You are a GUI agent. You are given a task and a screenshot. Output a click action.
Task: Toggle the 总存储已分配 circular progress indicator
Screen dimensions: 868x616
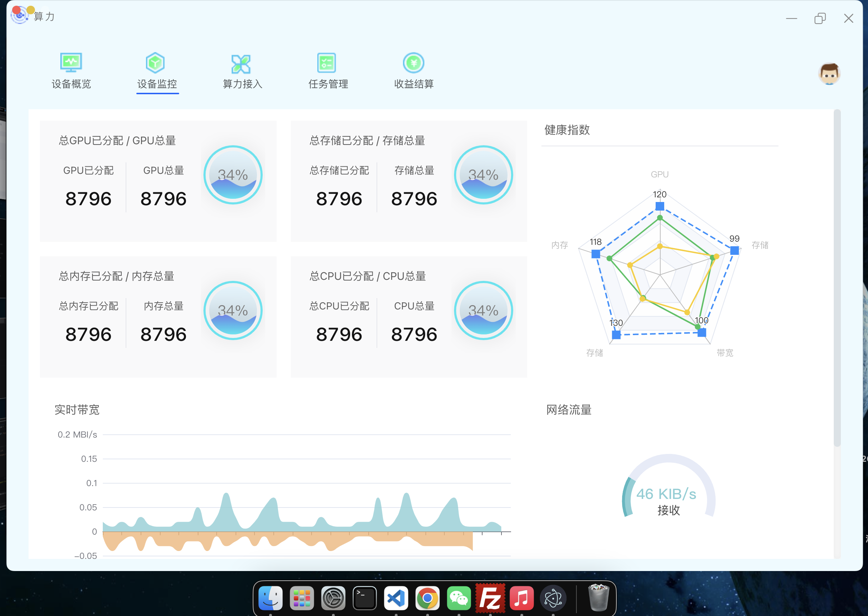tap(483, 176)
